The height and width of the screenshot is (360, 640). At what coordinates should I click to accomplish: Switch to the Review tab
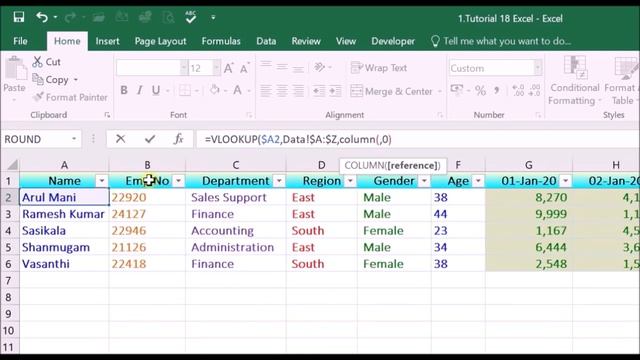pos(306,41)
